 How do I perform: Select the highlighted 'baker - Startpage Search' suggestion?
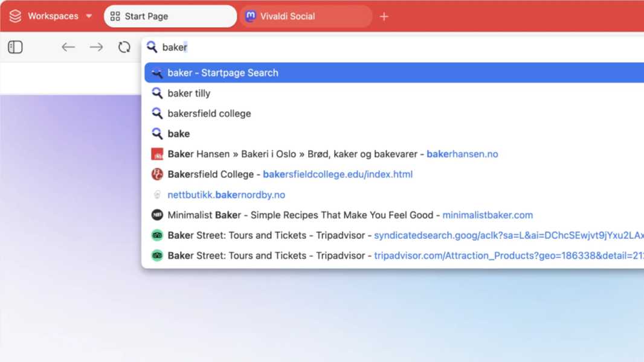(x=224, y=72)
